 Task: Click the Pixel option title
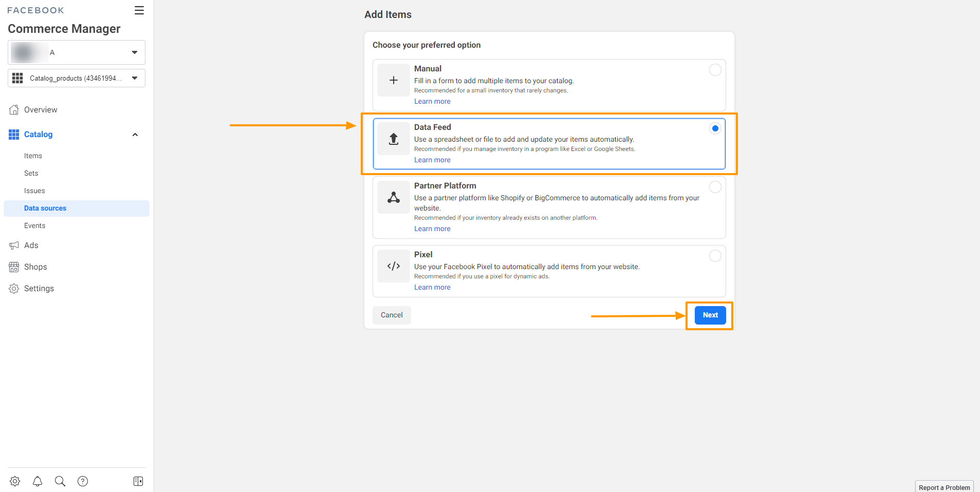pos(423,255)
